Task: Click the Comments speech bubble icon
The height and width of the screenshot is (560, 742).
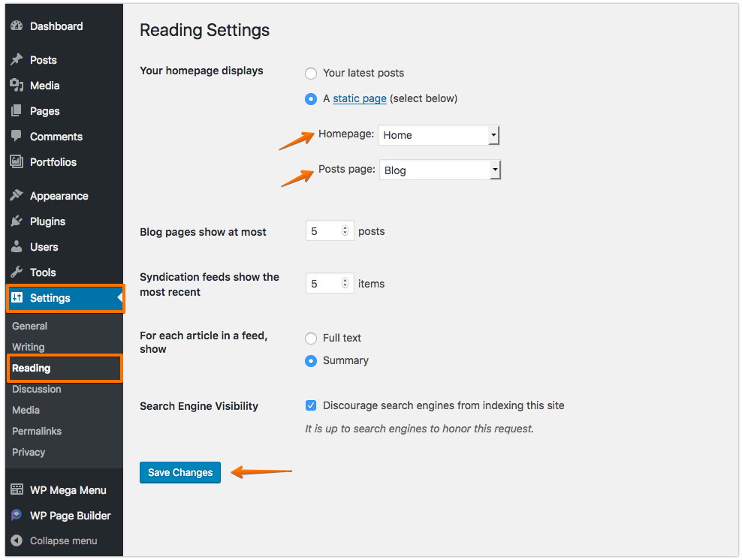Action: [x=17, y=136]
